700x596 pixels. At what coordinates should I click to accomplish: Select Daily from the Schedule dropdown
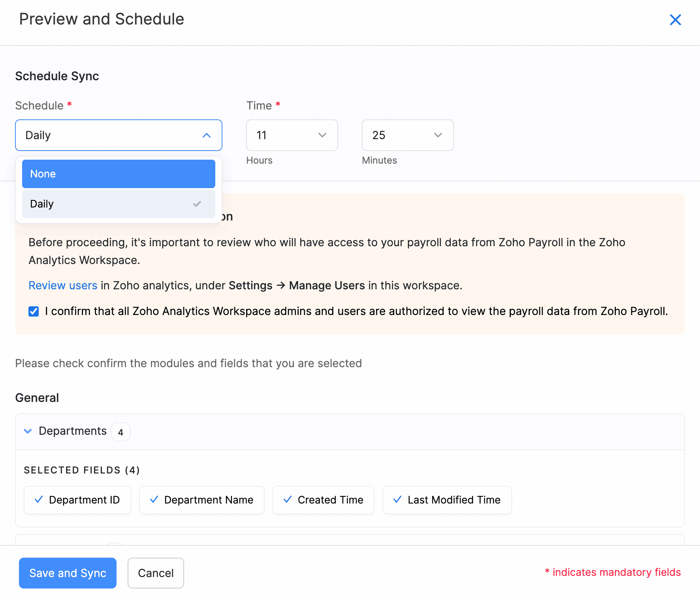click(x=119, y=204)
